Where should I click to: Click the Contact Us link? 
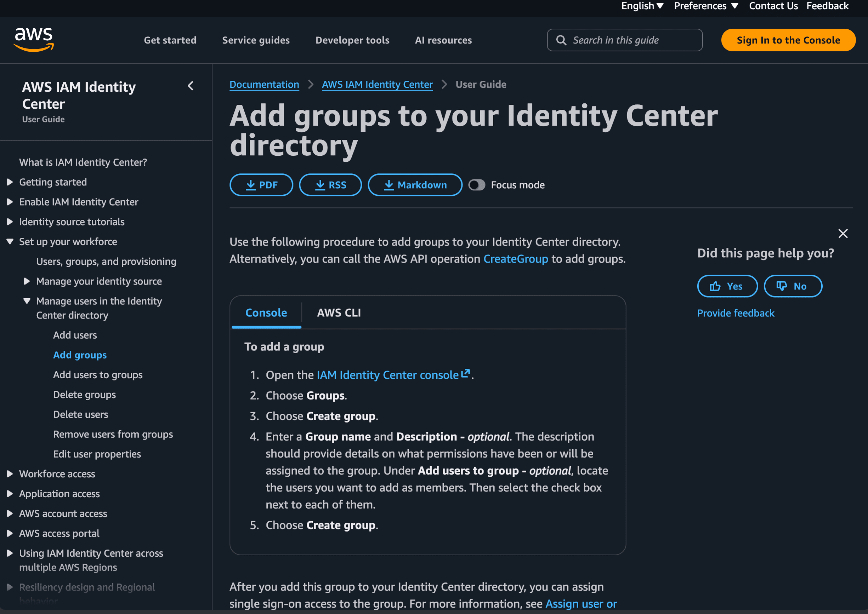click(773, 6)
